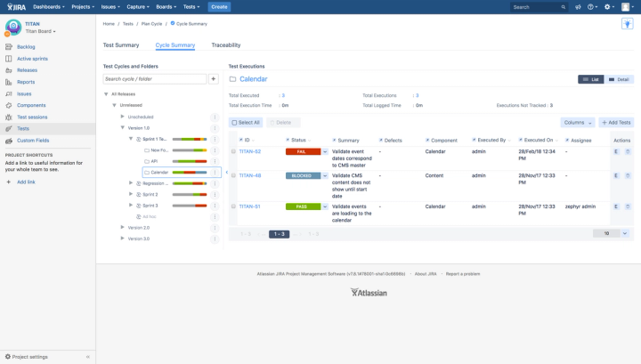Open the settings gear menu
The height and width of the screenshot is (364, 641).
tap(609, 7)
